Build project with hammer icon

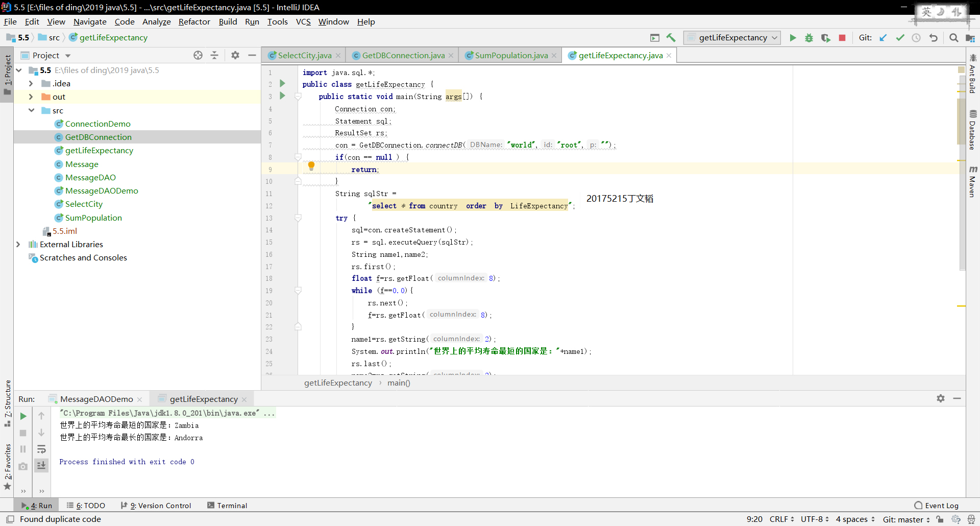671,38
